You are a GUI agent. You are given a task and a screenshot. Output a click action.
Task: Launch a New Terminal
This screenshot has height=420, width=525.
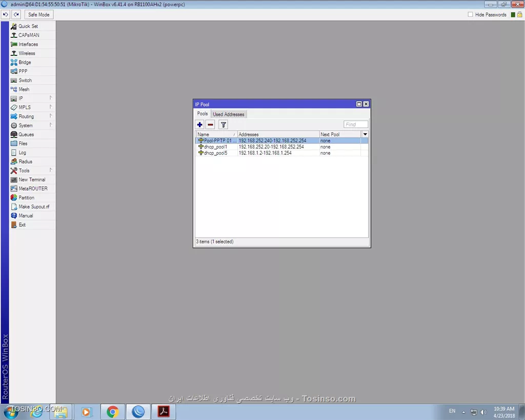[32, 179]
